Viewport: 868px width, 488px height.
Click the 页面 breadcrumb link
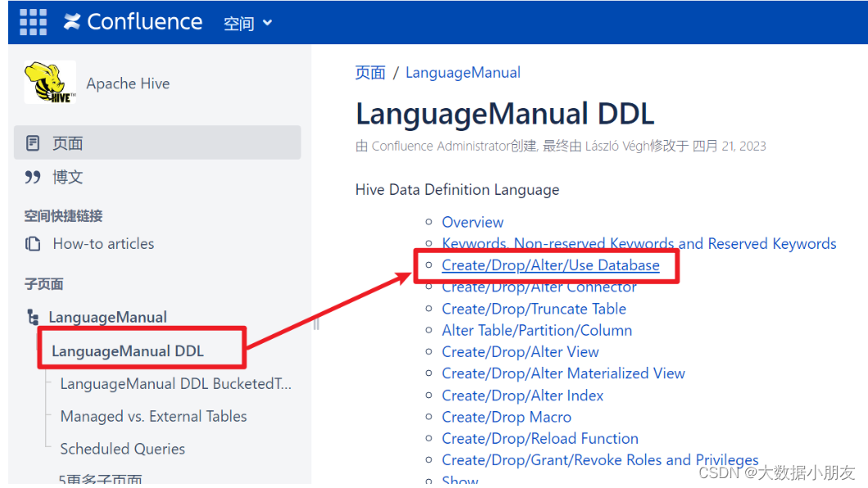[370, 73]
